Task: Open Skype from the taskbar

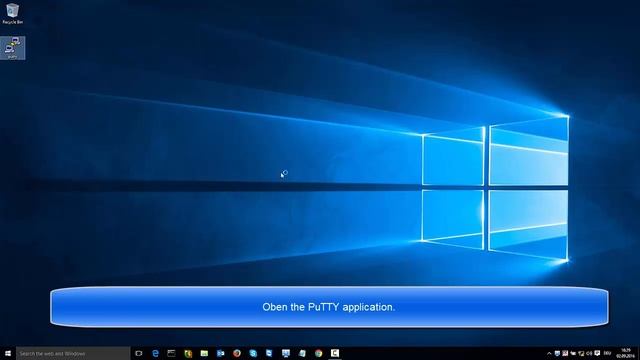Action: [x=253, y=353]
